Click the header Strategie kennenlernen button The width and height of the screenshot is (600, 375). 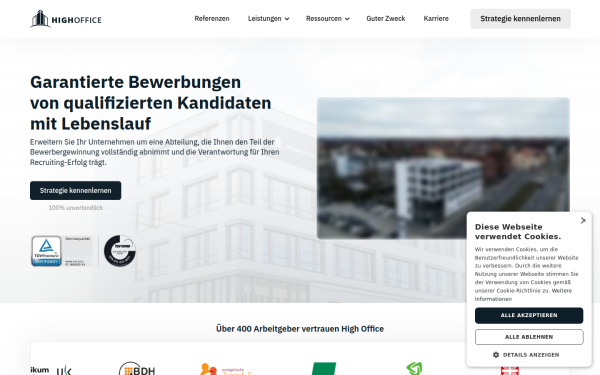click(520, 19)
